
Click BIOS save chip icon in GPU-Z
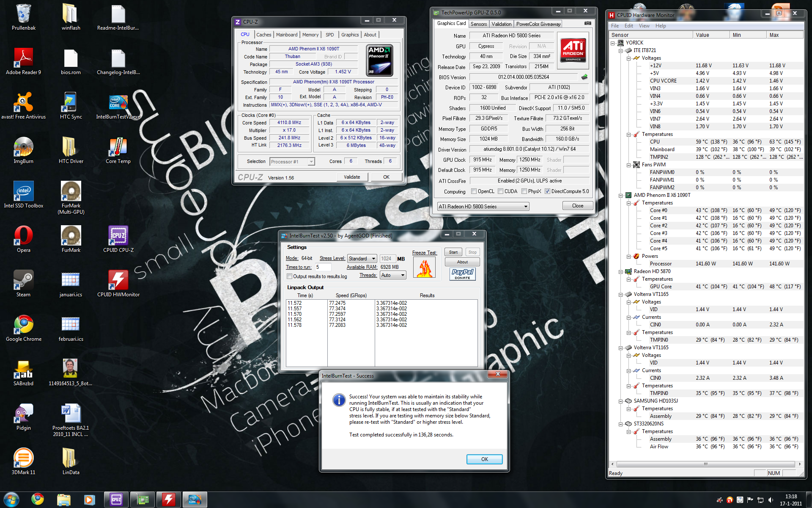click(x=584, y=77)
